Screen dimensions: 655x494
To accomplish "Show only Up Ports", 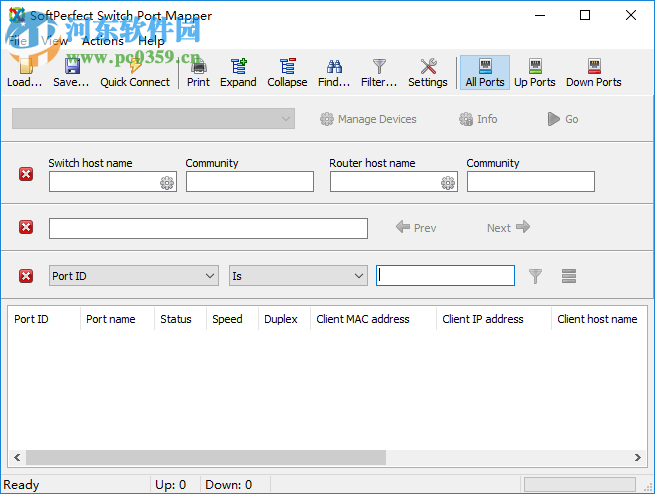I will [535, 73].
